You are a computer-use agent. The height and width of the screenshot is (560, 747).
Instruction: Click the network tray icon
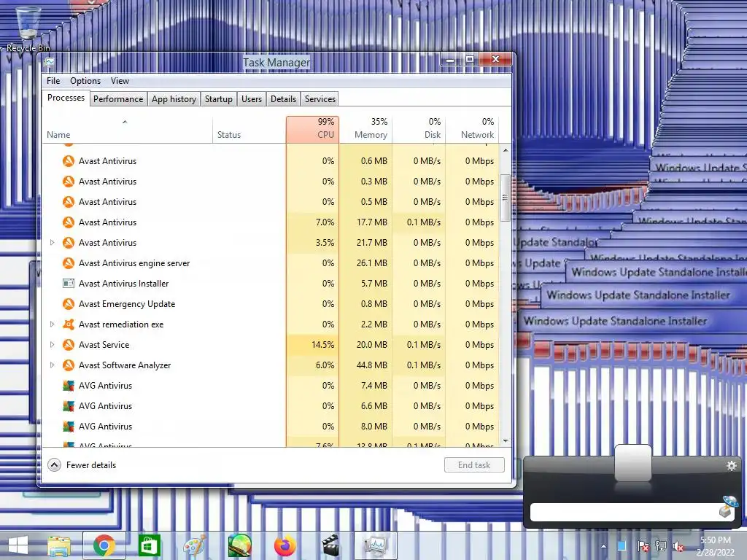[661, 546]
